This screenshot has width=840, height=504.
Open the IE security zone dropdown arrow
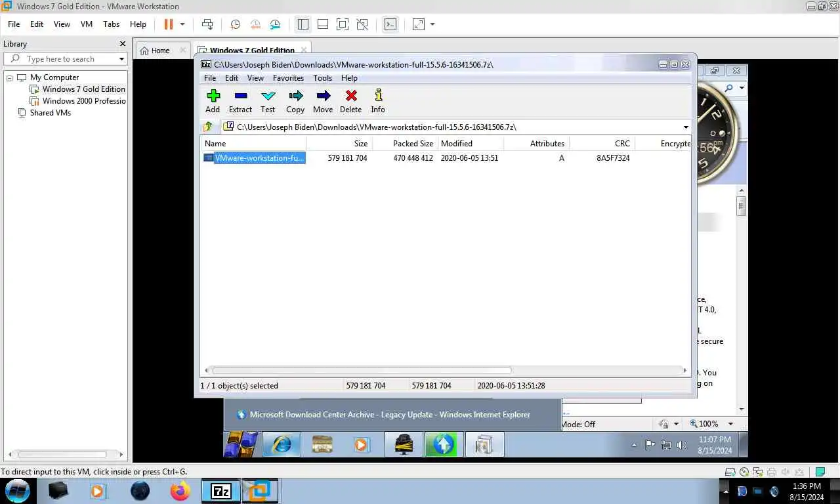677,424
